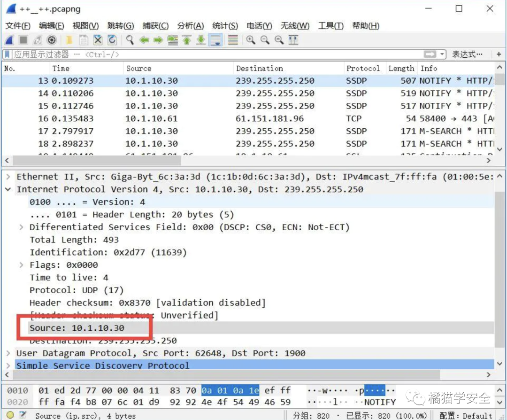Click highlighted hex bytes 0a 01 0a 1e
Image resolution: width=507 pixels, height=420 pixels.
tap(230, 390)
